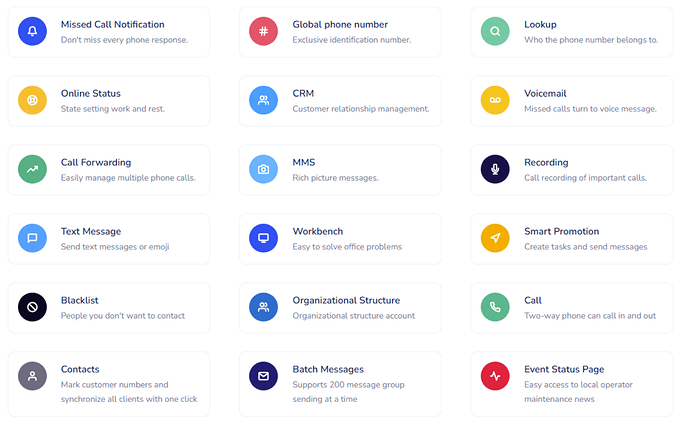Click the Workbench monitor icon

(x=263, y=238)
